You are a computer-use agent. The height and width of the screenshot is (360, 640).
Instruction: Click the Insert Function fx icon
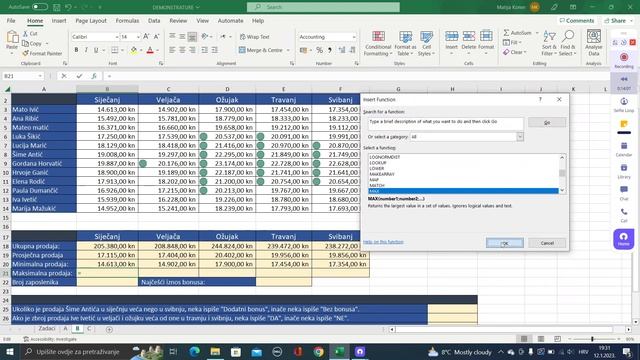coord(94,76)
